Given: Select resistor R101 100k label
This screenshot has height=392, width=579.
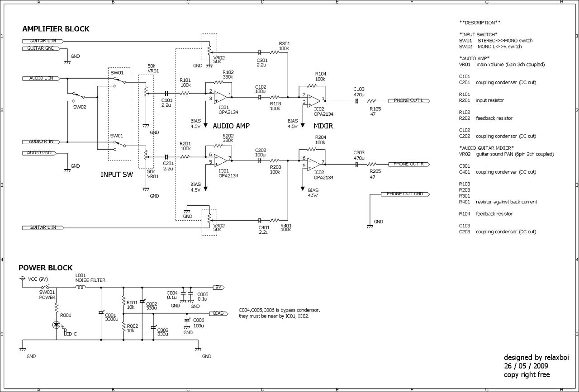Looking at the screenshot, I should coord(185,82).
